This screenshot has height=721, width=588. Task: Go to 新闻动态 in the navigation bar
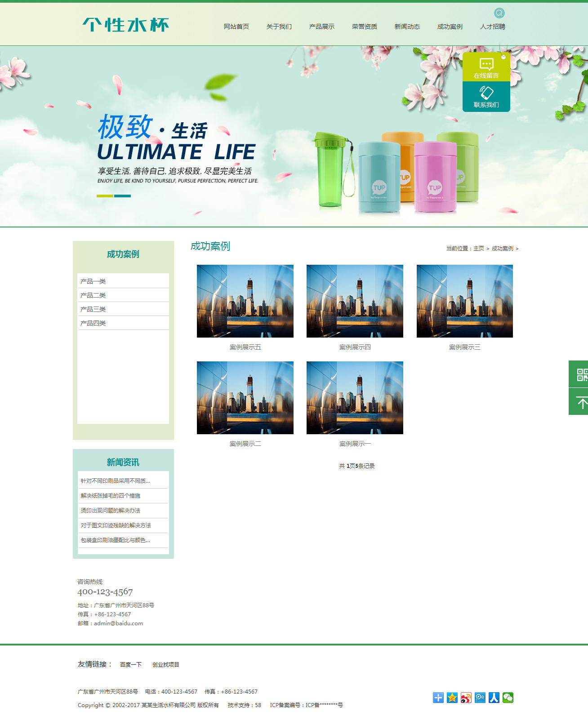point(407,27)
